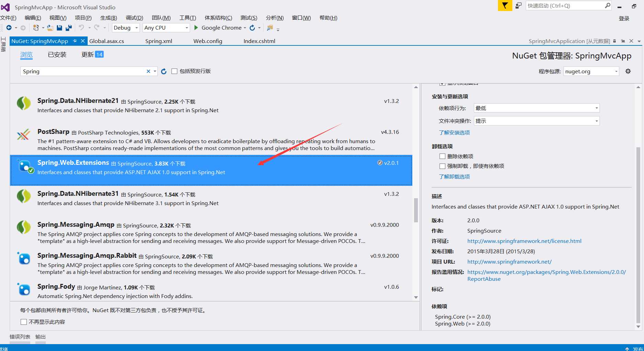Switch to the Spring.xml tab
Image resolution: width=644 pixels, height=351 pixels.
coord(159,41)
